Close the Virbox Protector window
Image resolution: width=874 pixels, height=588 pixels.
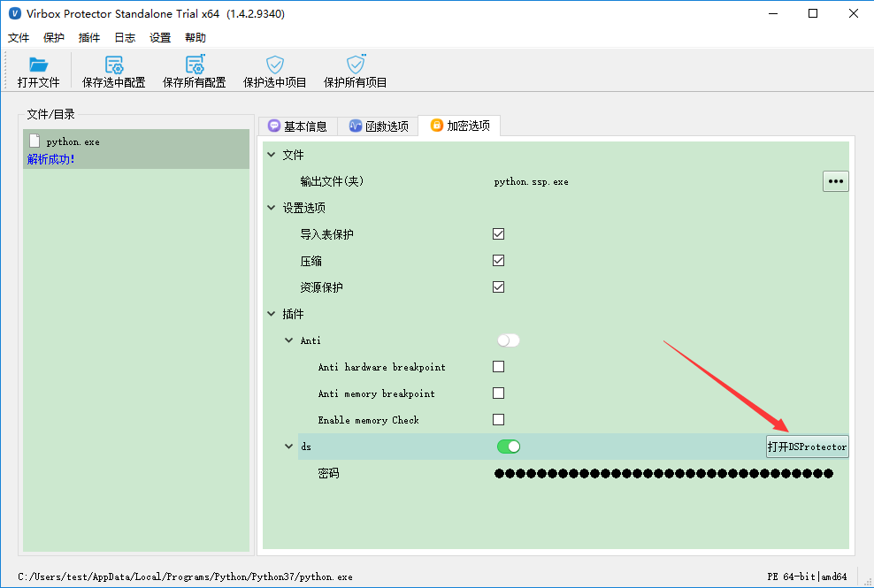tap(854, 13)
